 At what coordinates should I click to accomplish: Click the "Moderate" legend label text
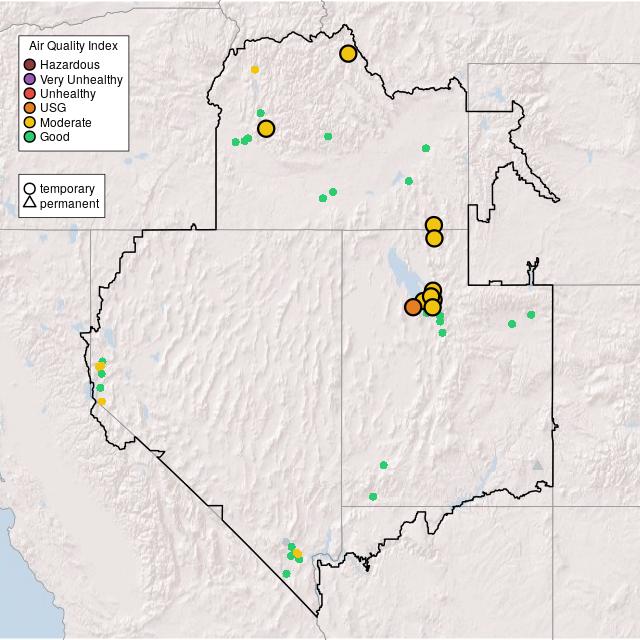pos(66,122)
